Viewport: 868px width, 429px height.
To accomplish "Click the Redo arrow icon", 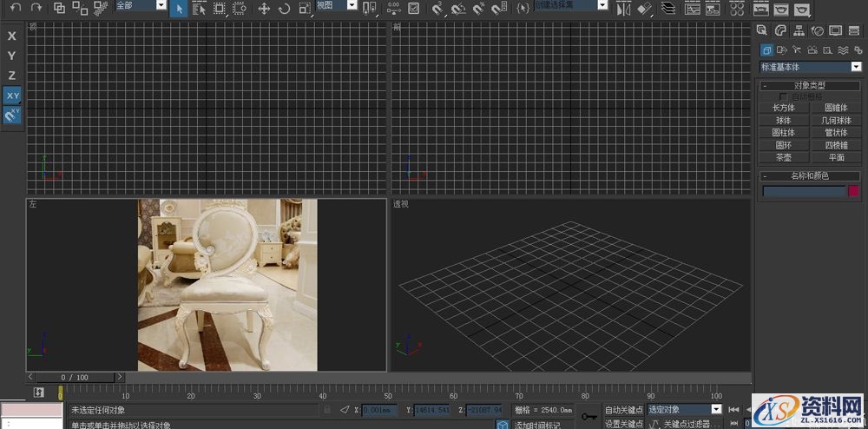I will pos(36,7).
